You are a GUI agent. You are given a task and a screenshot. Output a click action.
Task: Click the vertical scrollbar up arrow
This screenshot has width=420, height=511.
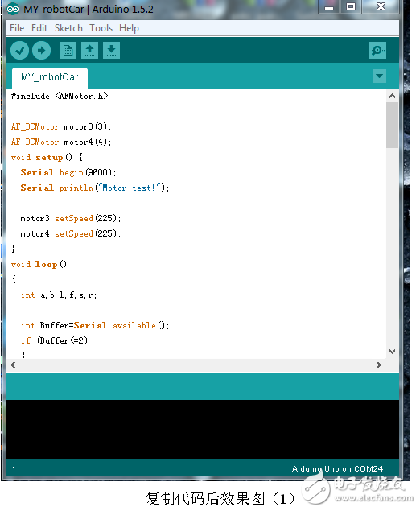click(x=393, y=96)
